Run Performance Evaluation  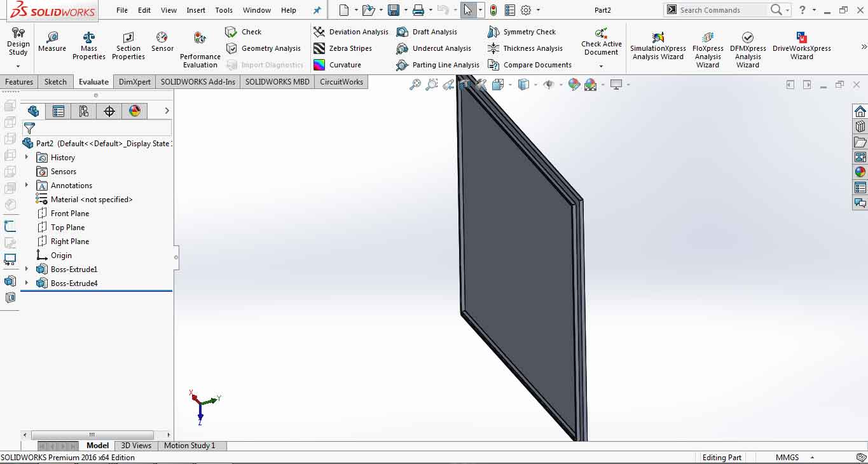(200, 50)
